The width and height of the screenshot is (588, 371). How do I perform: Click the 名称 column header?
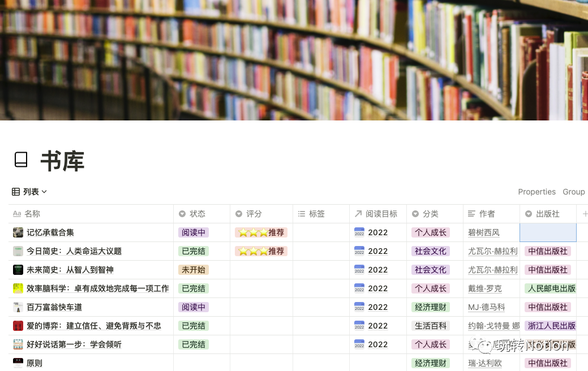[32, 214]
